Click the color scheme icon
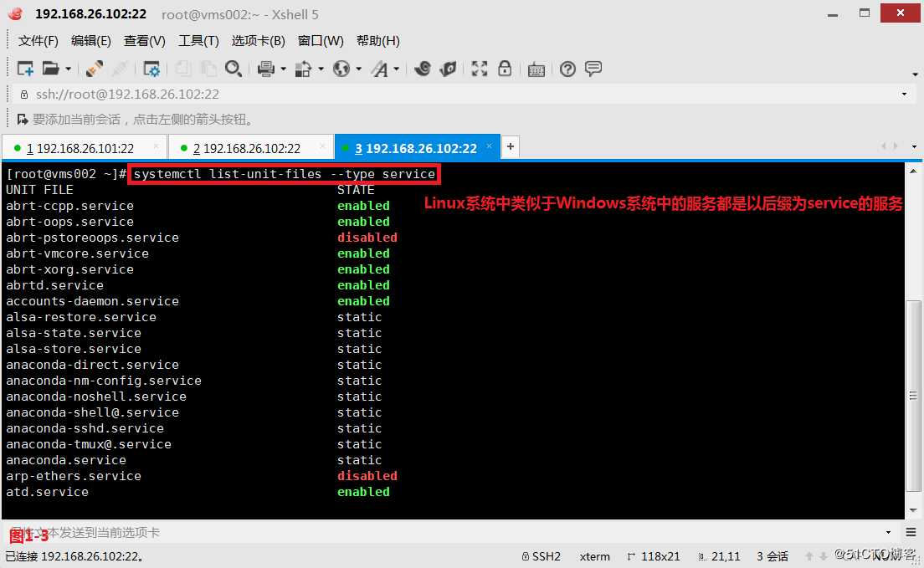 point(303,69)
